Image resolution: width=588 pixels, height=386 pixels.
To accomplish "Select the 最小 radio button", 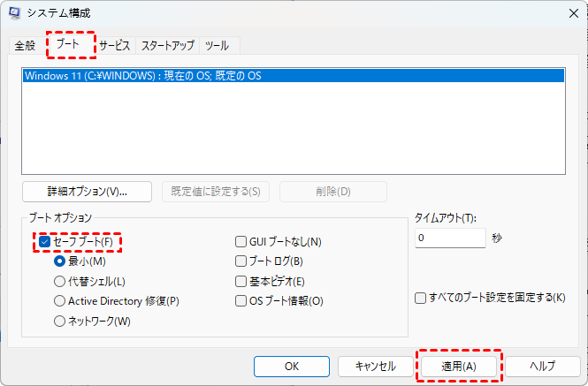I will pyautogui.click(x=60, y=261).
